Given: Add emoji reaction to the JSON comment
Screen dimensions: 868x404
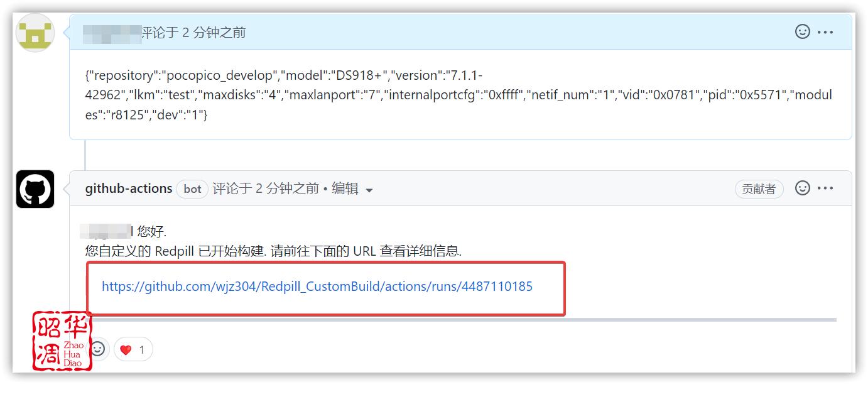Looking at the screenshot, I should (x=802, y=31).
